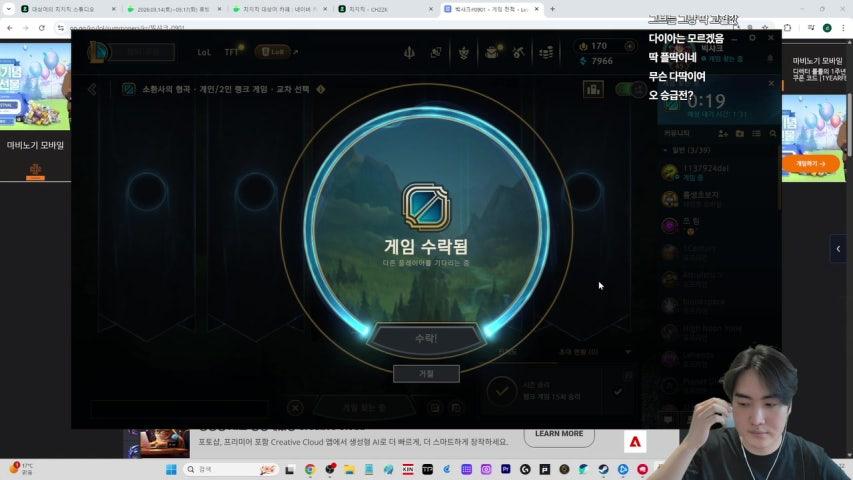This screenshot has height=480, width=853.
Task: Switch to the TFT tab in the client
Action: click(232, 52)
